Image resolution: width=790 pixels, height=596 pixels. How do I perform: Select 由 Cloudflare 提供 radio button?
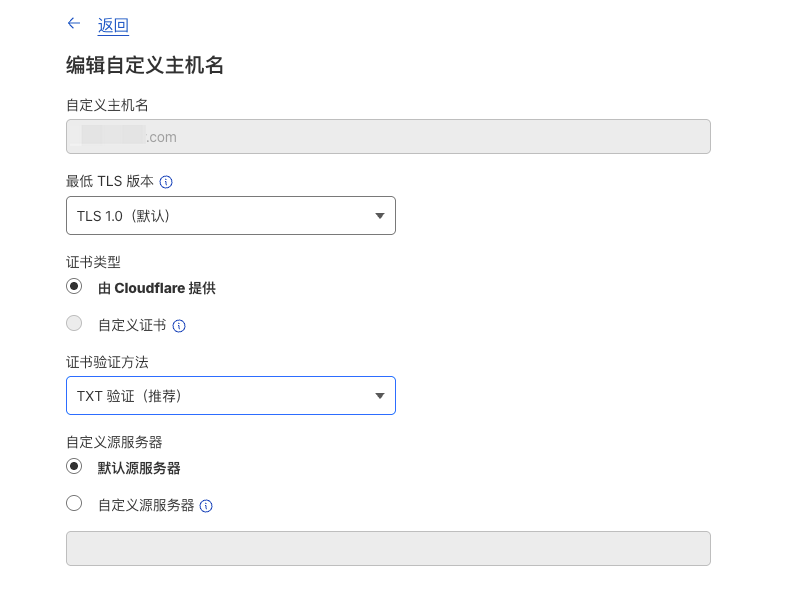point(74,286)
